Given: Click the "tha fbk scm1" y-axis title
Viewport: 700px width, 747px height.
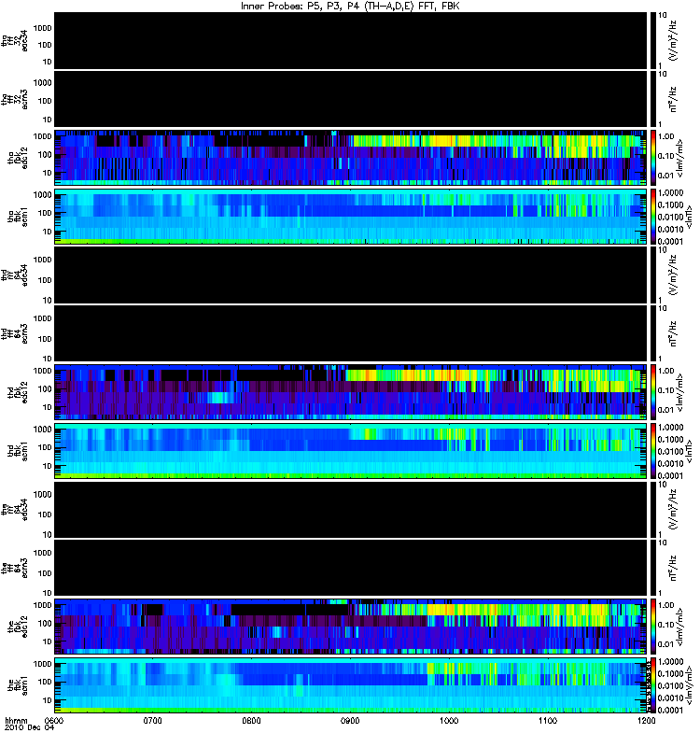Looking at the screenshot, I should tap(18, 217).
